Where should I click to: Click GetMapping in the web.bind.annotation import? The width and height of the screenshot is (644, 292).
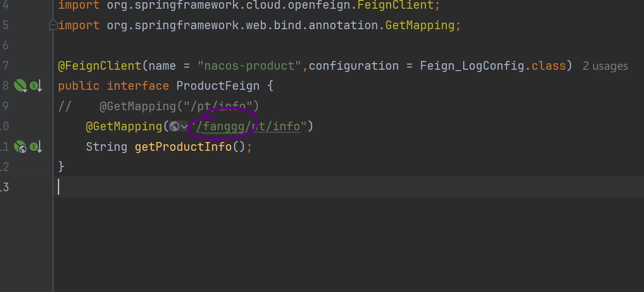point(420,25)
